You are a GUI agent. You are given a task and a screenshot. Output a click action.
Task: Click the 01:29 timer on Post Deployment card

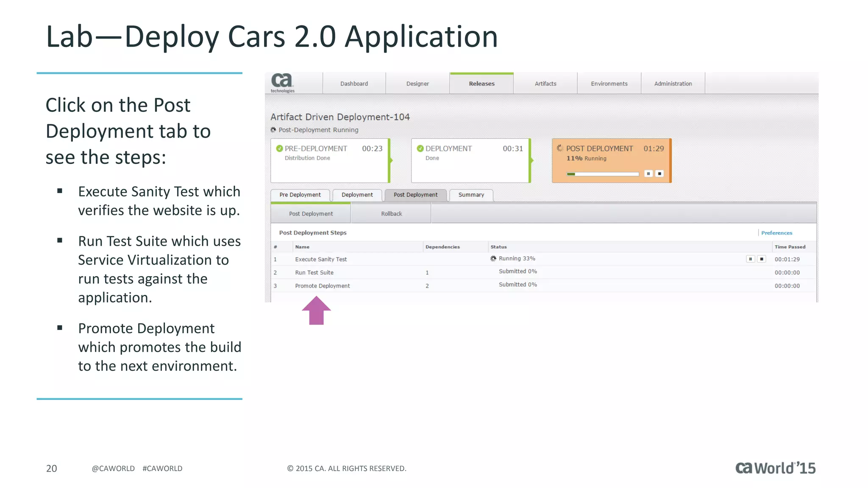click(654, 149)
